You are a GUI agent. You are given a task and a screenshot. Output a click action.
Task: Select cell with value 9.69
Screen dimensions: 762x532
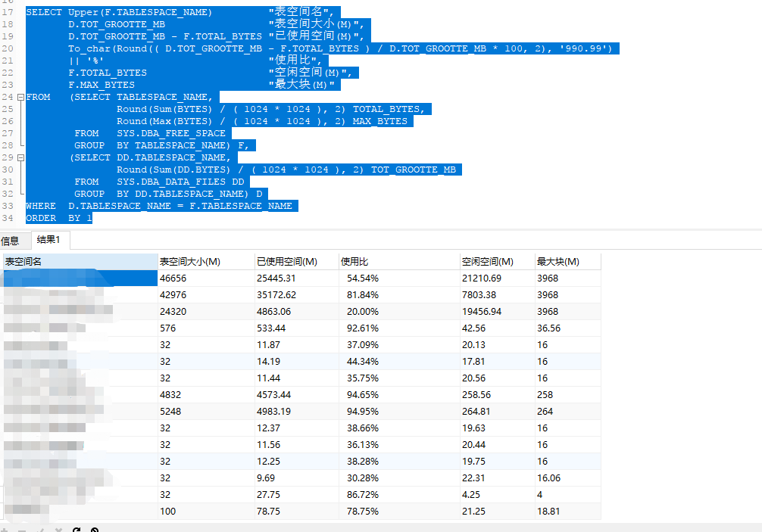tap(296, 478)
